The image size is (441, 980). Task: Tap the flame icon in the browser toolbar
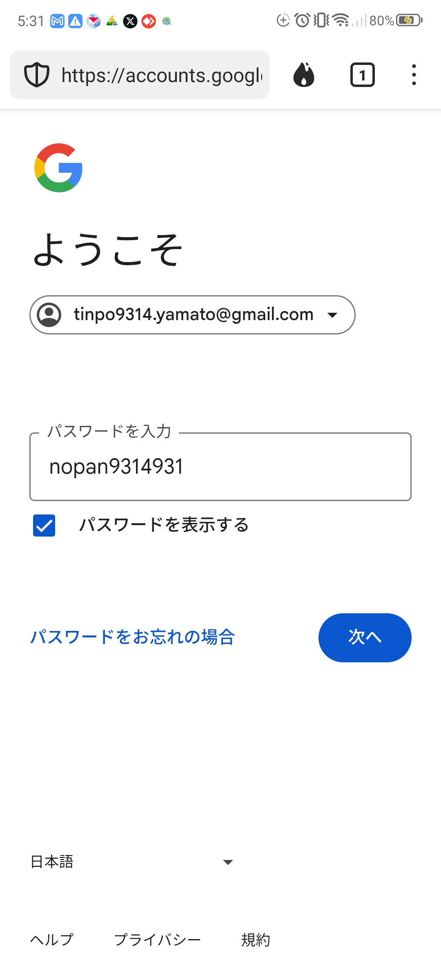pyautogui.click(x=304, y=75)
